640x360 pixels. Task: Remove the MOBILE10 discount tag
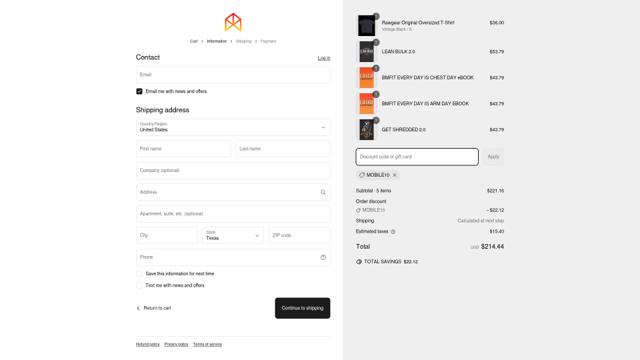click(394, 175)
